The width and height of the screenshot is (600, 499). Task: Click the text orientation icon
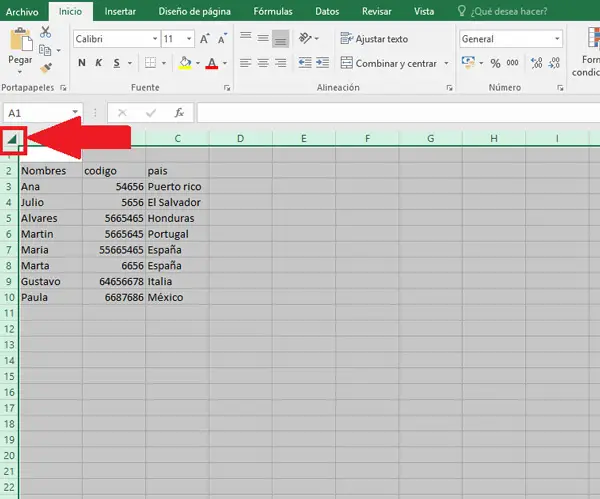[305, 38]
